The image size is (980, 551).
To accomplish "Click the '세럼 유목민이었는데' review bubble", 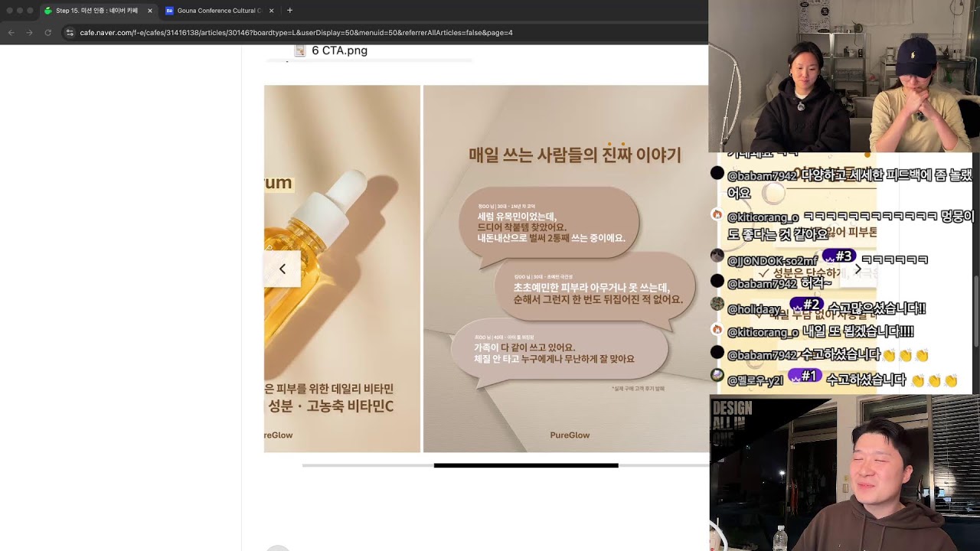I will coord(548,226).
